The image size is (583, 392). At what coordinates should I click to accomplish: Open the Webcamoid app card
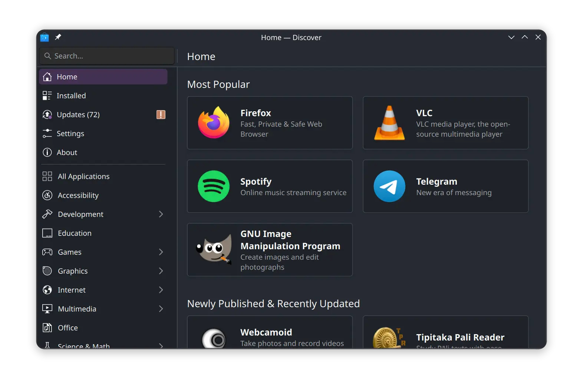tap(270, 332)
